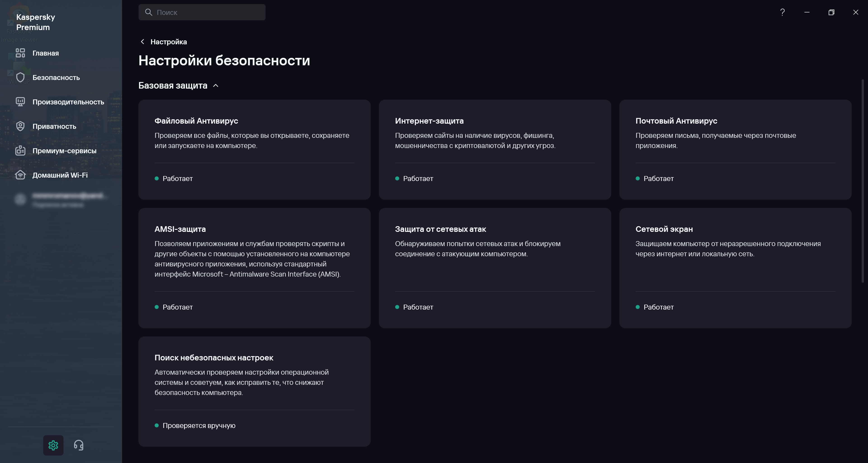Open the help question mark icon
The width and height of the screenshot is (868, 463).
(782, 12)
